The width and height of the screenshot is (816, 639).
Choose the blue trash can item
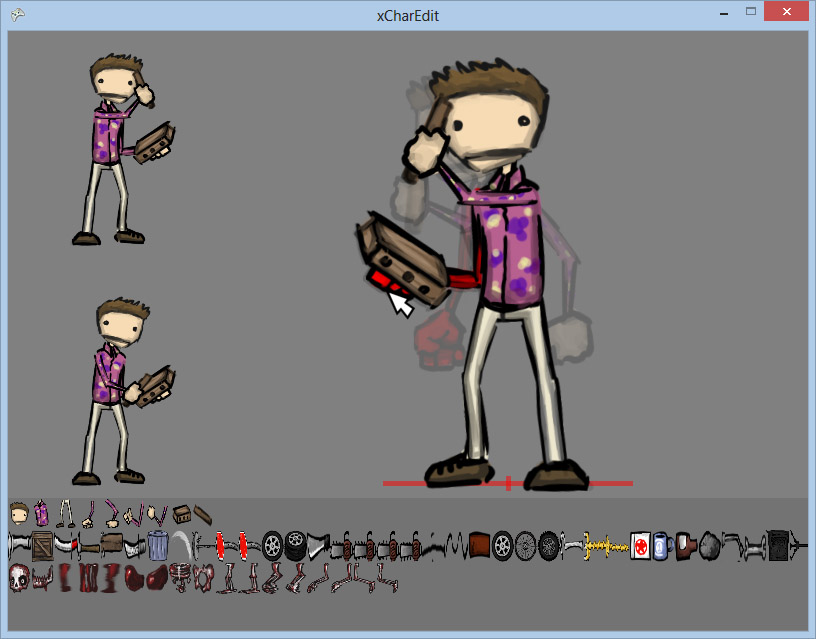tap(158, 546)
